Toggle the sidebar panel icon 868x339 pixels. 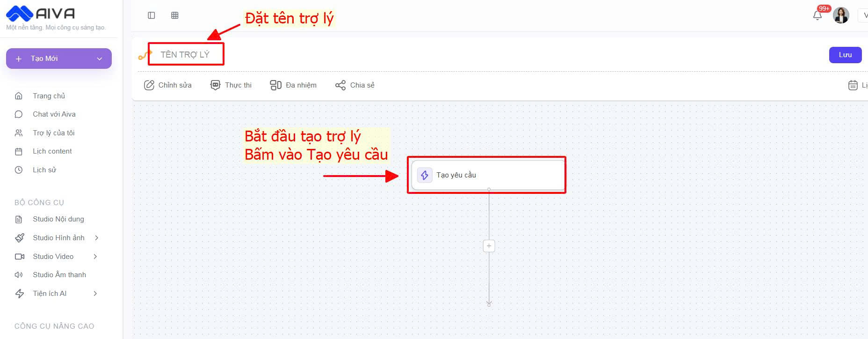click(152, 15)
